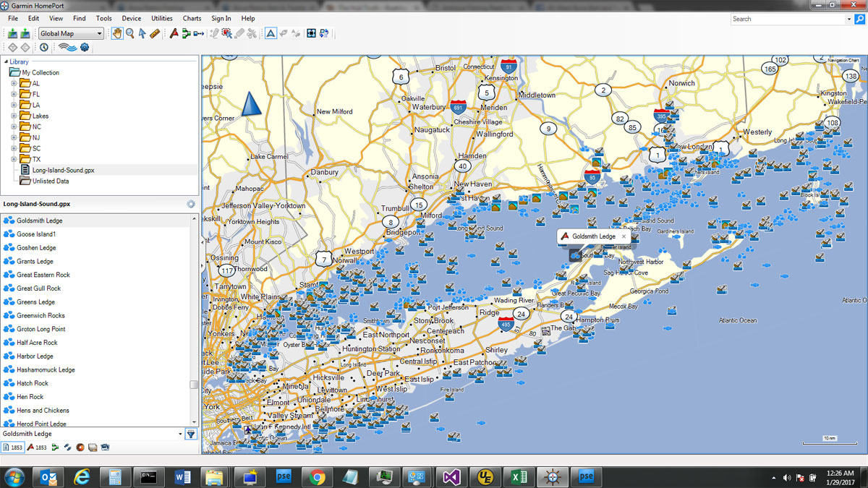Toggle the waypoints filter showing 1853

coord(36,448)
